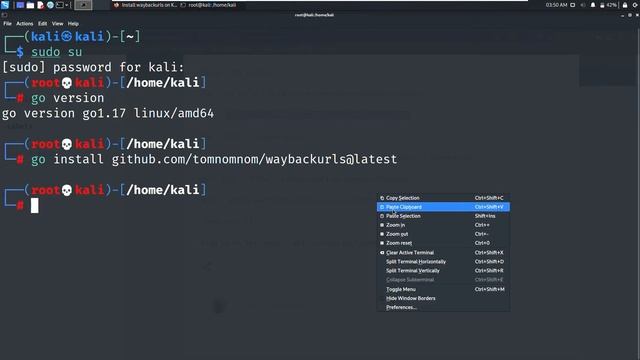Viewport: 640px width, 360px height.
Task: Switch to Install waybackurls browser window
Action: 145,5
